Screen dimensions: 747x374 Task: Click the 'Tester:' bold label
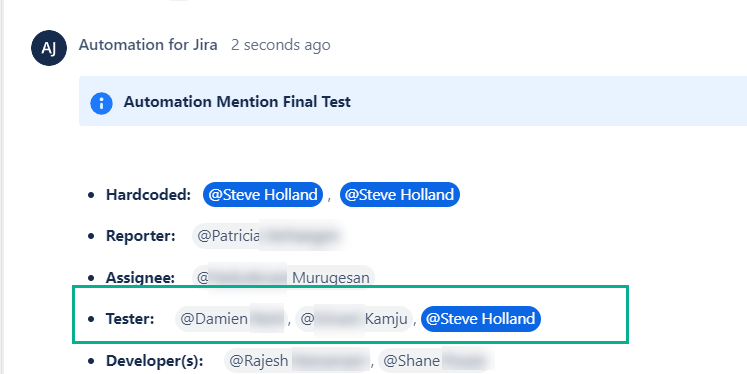[x=130, y=319]
